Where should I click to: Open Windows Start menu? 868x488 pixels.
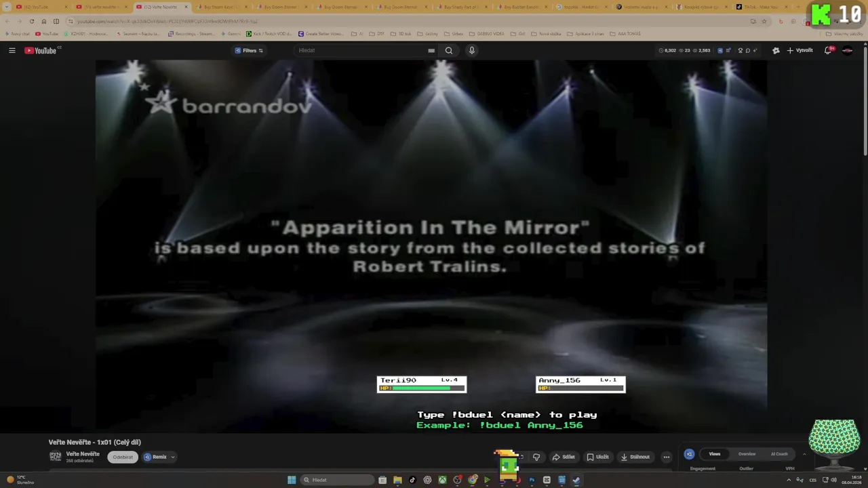[x=292, y=480]
